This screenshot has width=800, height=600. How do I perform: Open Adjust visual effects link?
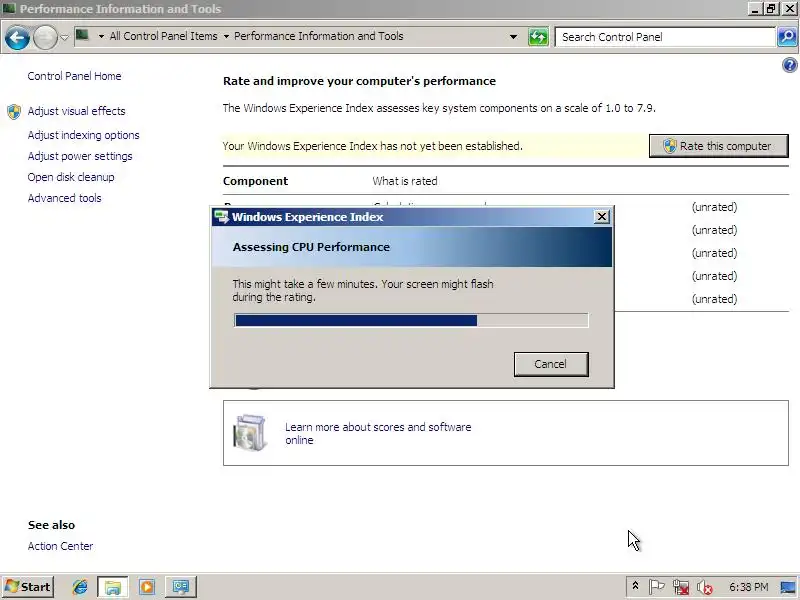(77, 111)
